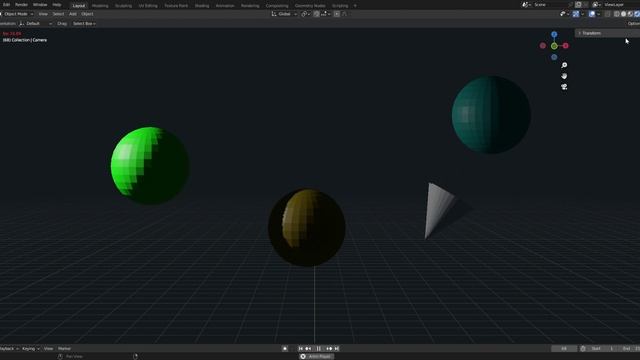Open the Object Mode dropdown

tap(17, 14)
